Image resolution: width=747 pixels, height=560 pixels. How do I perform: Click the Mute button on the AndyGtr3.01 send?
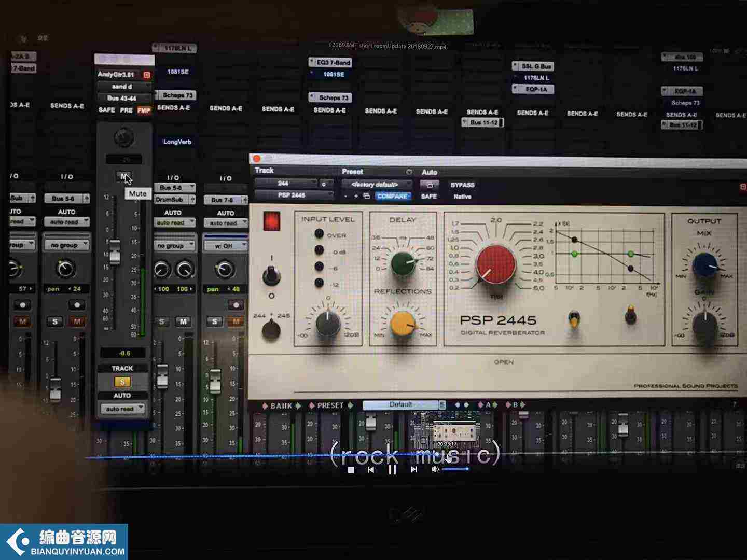[x=123, y=176]
